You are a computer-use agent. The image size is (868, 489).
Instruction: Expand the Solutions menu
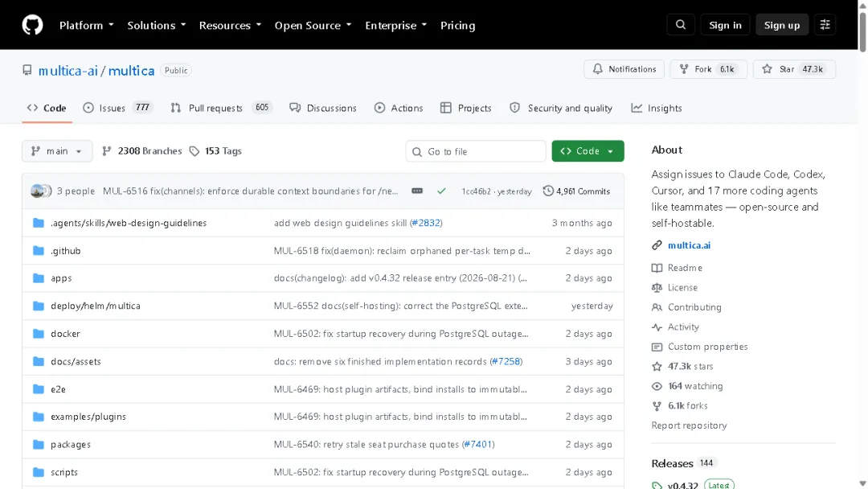tap(156, 26)
